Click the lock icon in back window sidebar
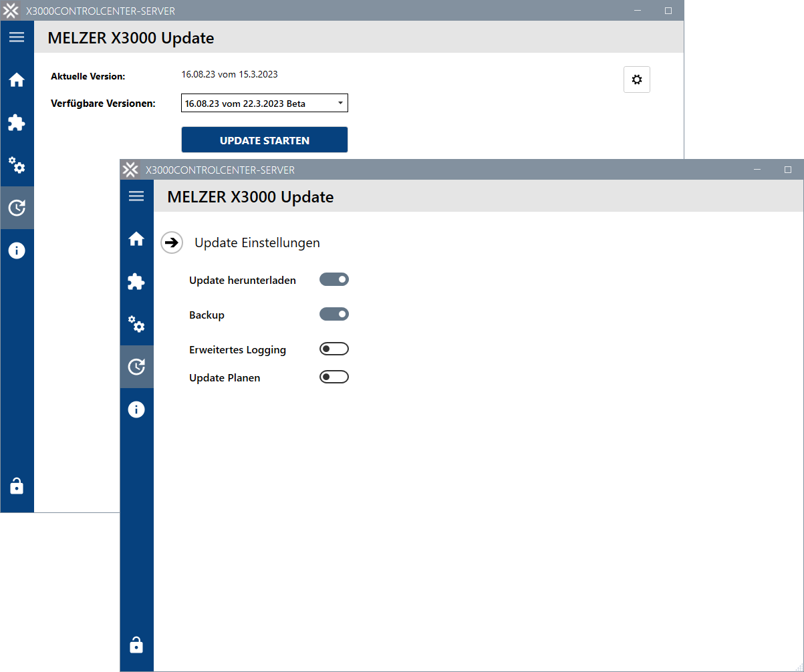Image resolution: width=804 pixels, height=672 pixels. tap(17, 486)
